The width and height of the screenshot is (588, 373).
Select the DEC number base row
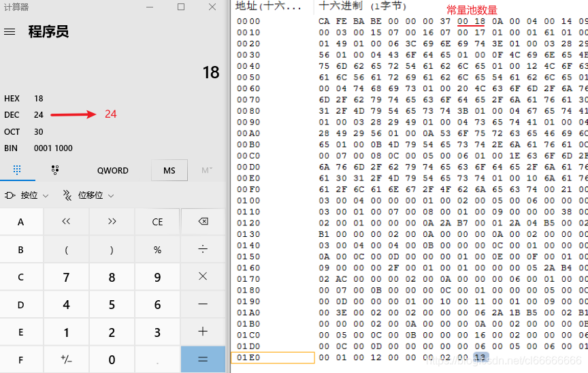pyautogui.click(x=112, y=115)
